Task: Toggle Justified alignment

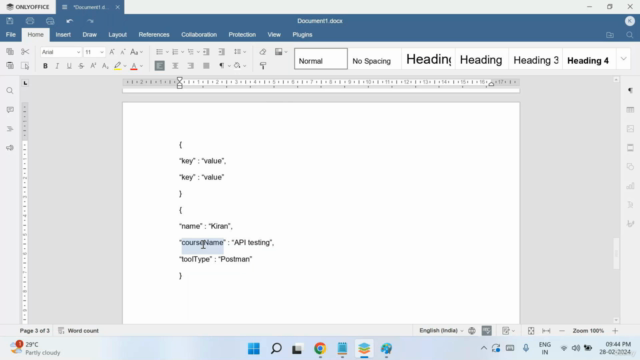Action: tap(206, 66)
